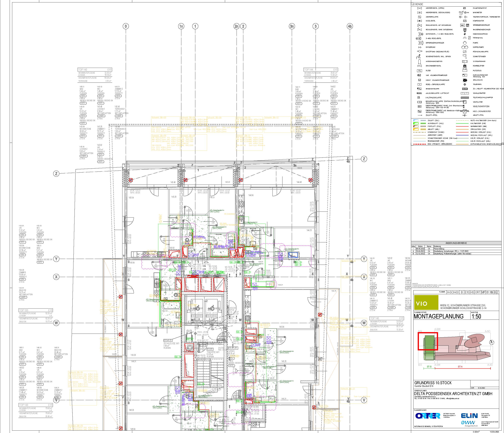Click the red-framed site overview key plan
This screenshot has width=504, height=433.
click(428, 341)
